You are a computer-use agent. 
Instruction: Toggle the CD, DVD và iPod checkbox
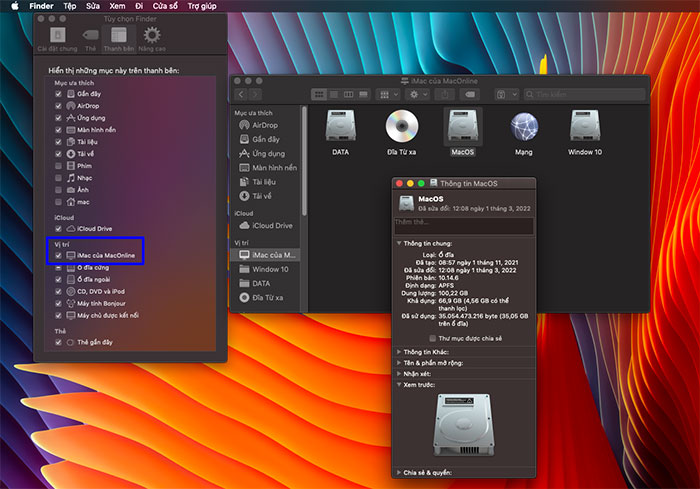pos(58,292)
